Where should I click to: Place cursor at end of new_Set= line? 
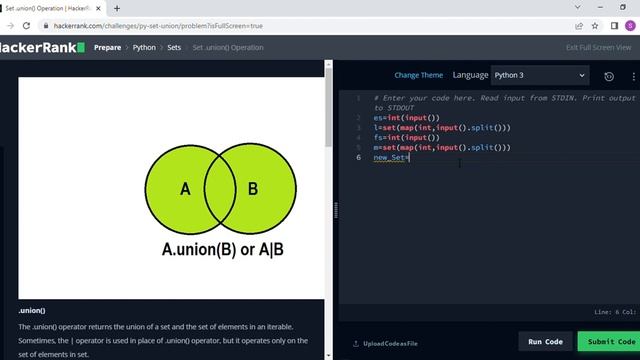point(409,158)
